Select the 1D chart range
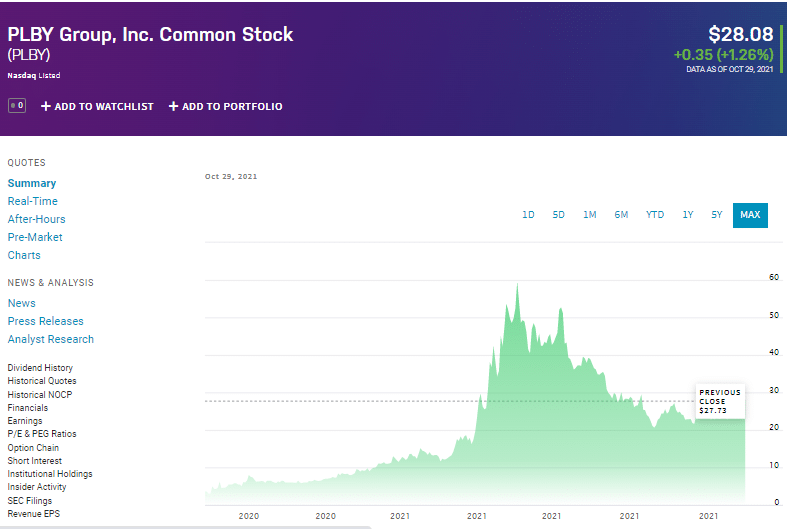Image resolution: width=787 pixels, height=529 pixels. tap(528, 215)
